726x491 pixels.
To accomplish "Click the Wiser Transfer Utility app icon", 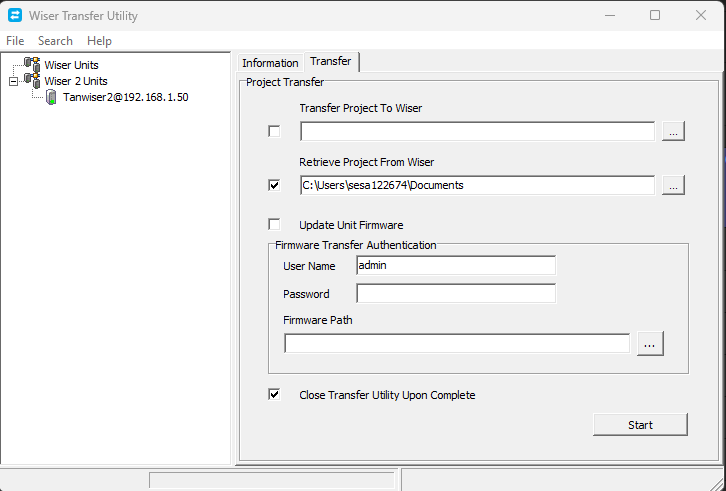I will click(x=15, y=15).
